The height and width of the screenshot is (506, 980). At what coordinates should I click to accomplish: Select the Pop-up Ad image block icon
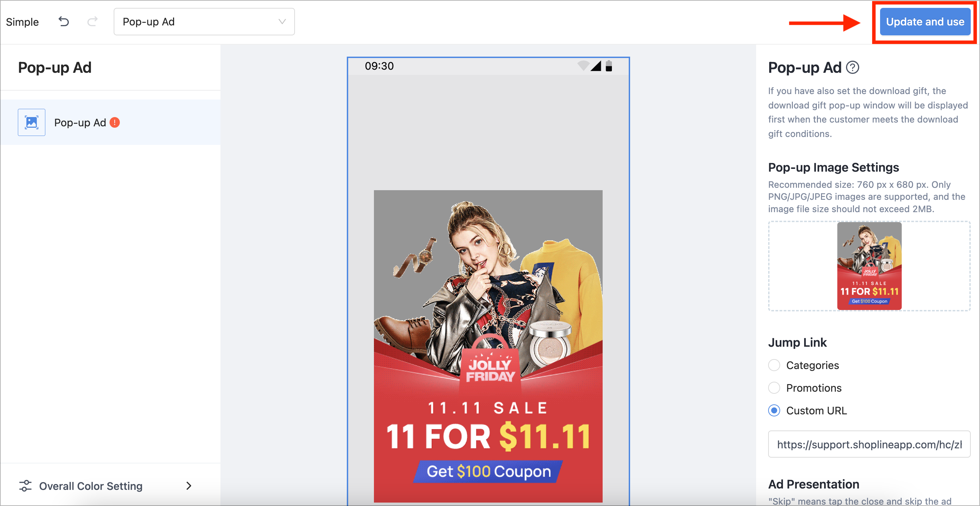pos(32,123)
